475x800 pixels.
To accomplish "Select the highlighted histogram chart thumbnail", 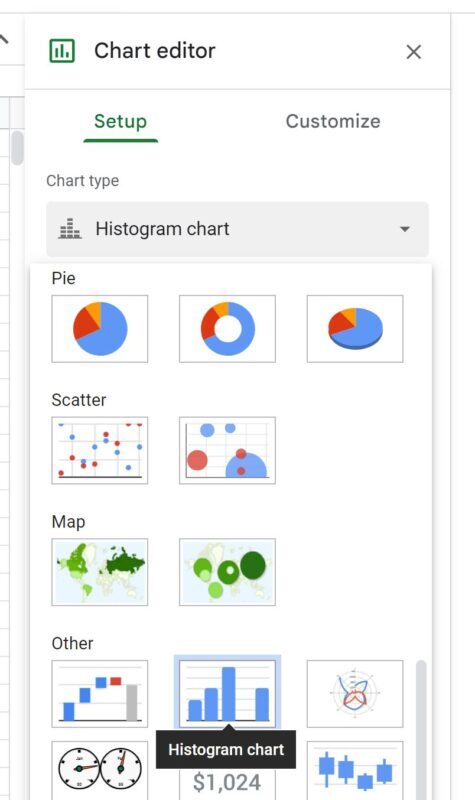I will coord(227,694).
